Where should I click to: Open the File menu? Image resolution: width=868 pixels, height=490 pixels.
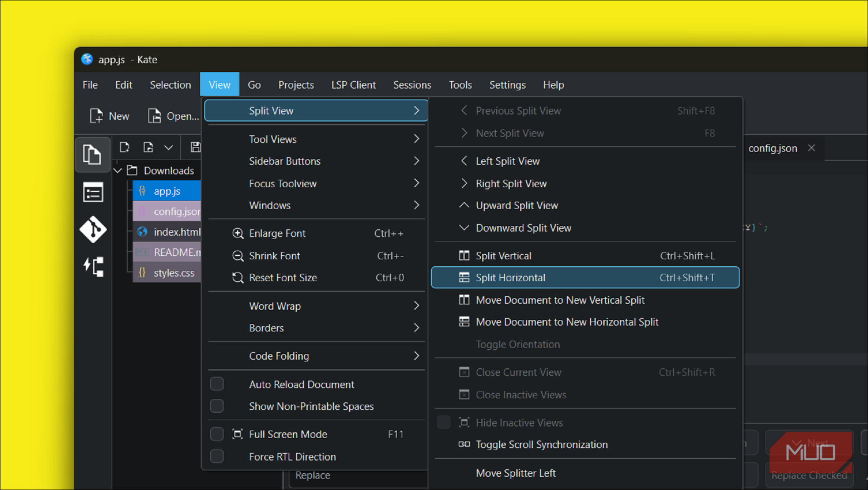click(90, 84)
